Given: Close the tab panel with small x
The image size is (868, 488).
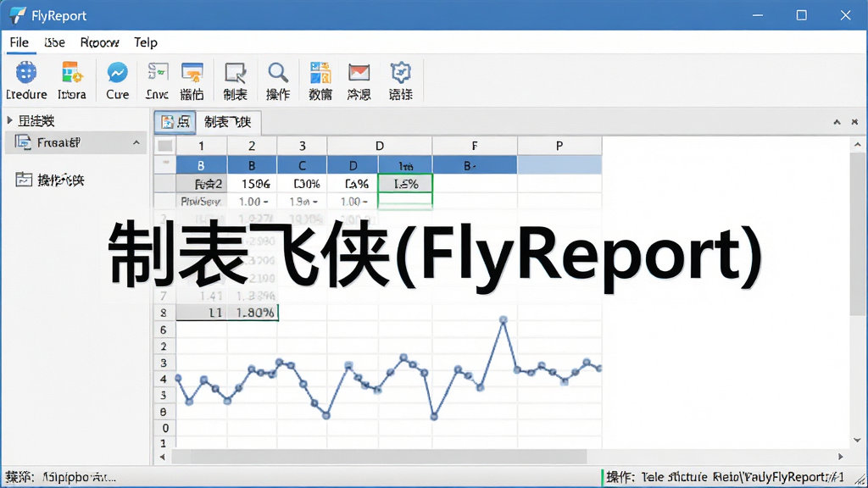Looking at the screenshot, I should click(854, 122).
